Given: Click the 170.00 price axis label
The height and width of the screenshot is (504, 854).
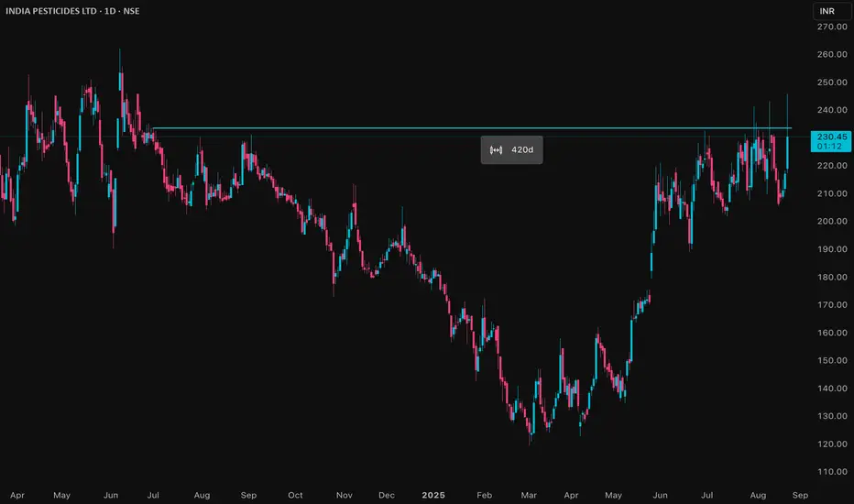Looking at the screenshot, I should coord(832,304).
